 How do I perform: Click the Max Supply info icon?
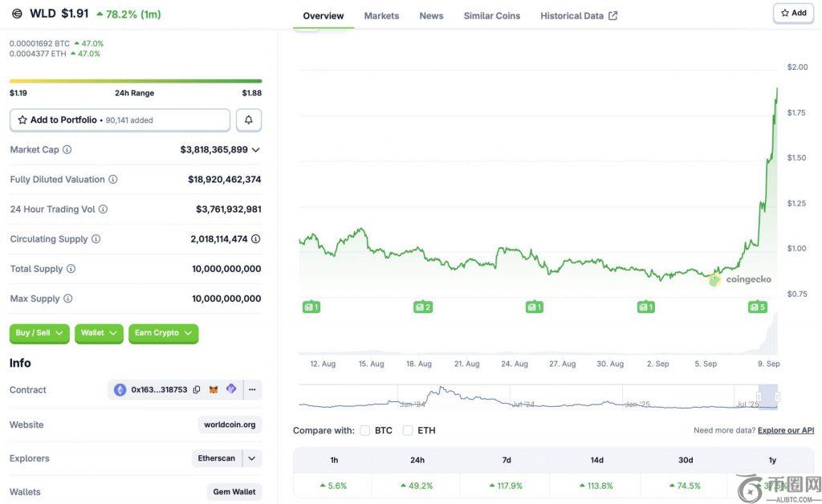pos(67,299)
